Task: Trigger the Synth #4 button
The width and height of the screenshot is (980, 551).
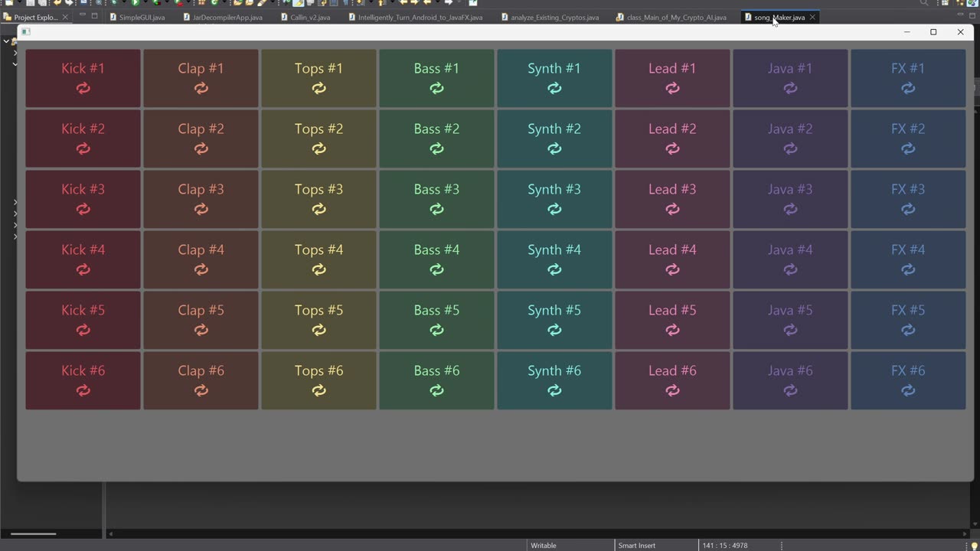Action: [x=555, y=259]
